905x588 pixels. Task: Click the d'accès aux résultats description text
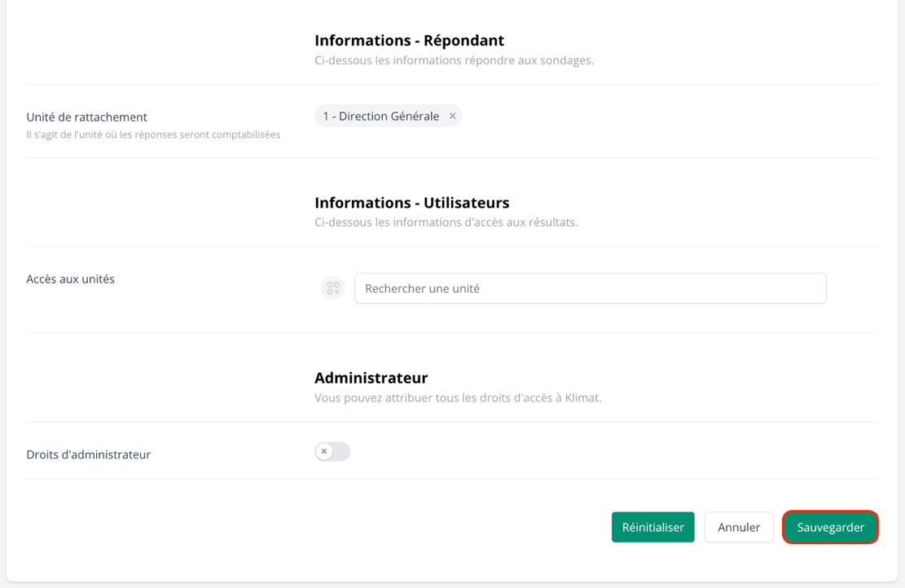[446, 222]
